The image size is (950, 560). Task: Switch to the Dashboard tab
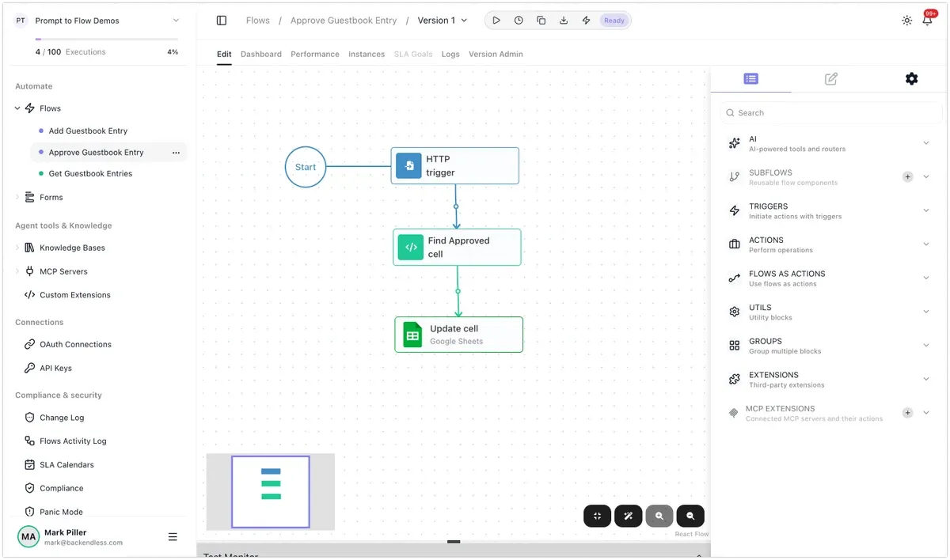point(261,55)
